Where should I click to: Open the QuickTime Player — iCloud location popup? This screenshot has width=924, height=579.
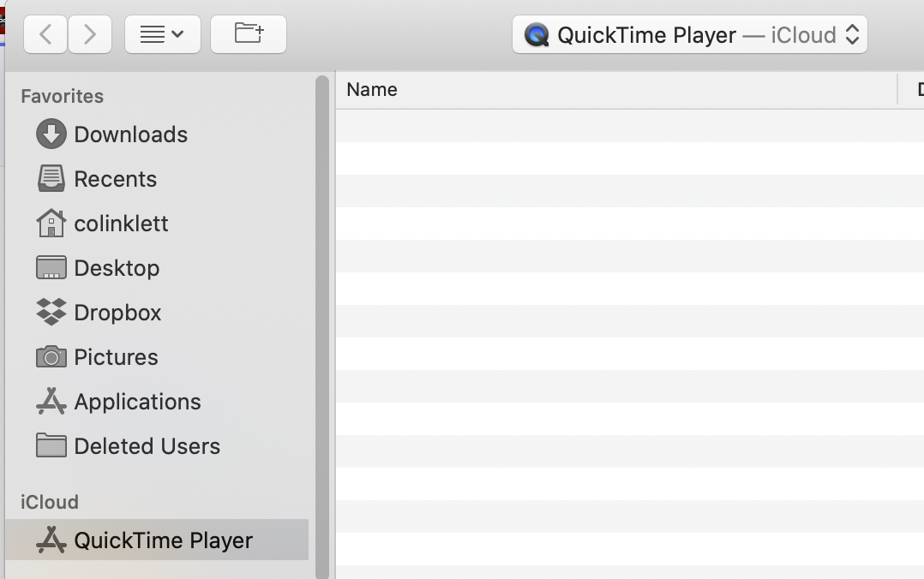689,35
